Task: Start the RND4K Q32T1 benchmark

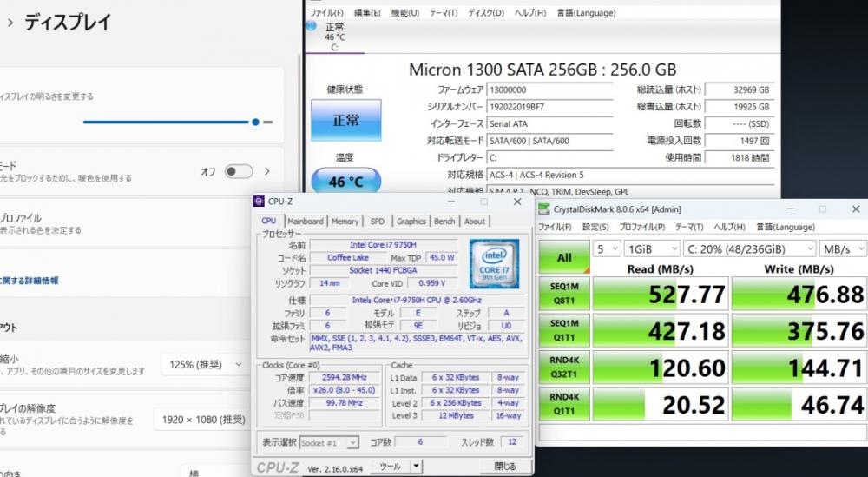Action: [565, 368]
